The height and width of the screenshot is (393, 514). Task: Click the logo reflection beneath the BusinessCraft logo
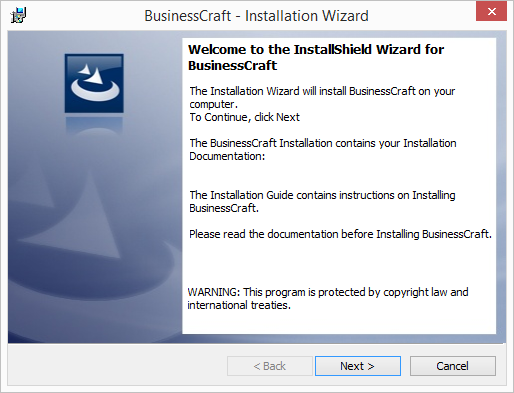click(94, 125)
